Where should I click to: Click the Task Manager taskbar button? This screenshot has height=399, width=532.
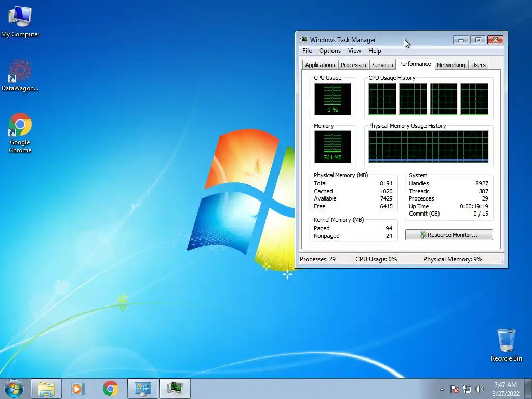tap(175, 389)
